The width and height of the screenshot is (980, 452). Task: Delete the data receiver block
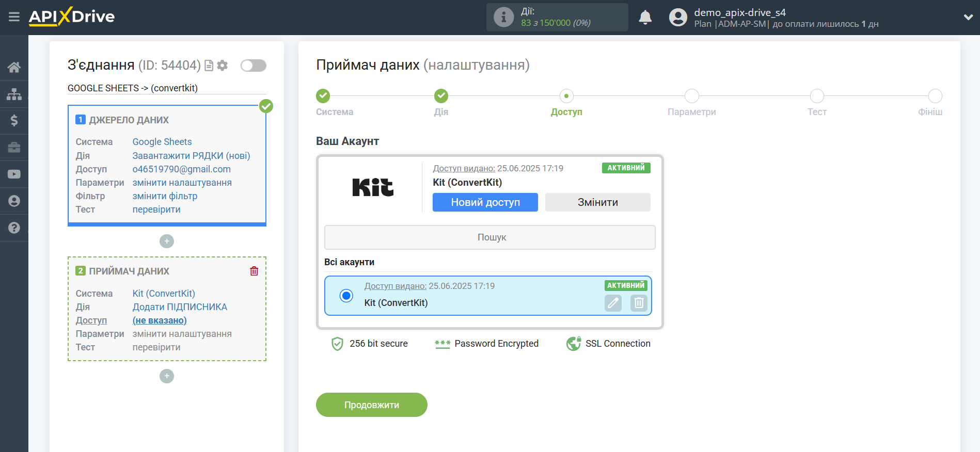point(254,271)
